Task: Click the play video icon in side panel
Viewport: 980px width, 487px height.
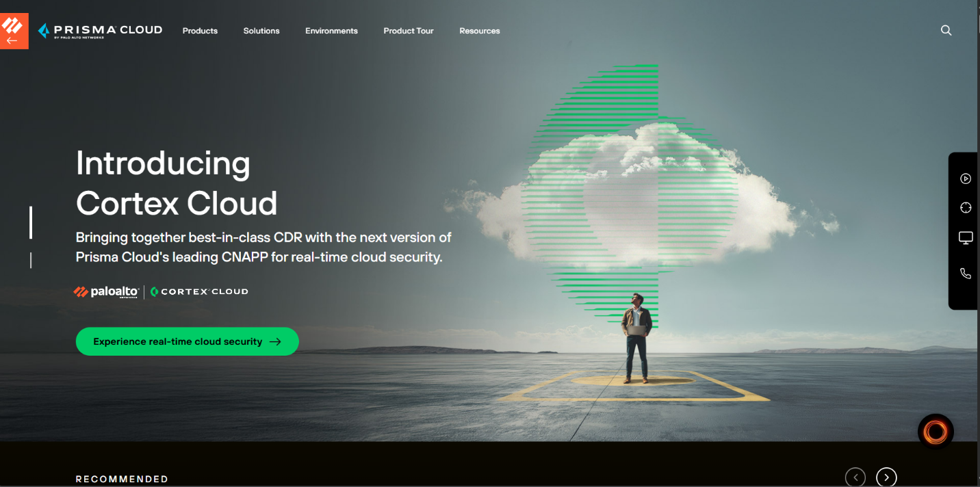Action: 965,179
